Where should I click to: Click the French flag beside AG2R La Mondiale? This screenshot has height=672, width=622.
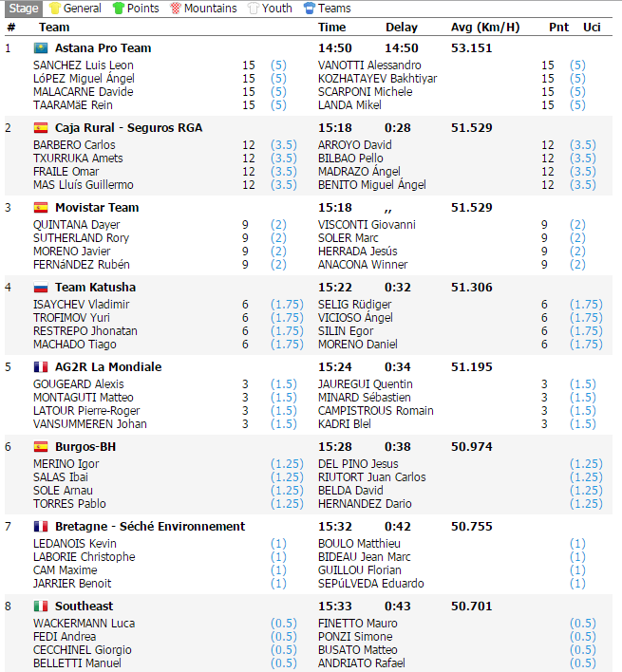[x=41, y=367]
